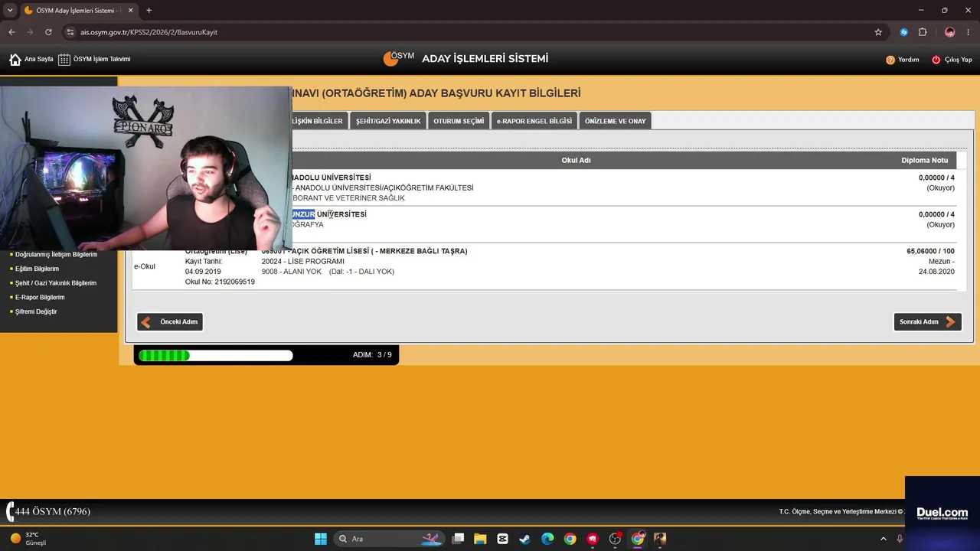Open the first Google Chrome taskbar icon
Image resolution: width=980 pixels, height=551 pixels.
click(570, 539)
